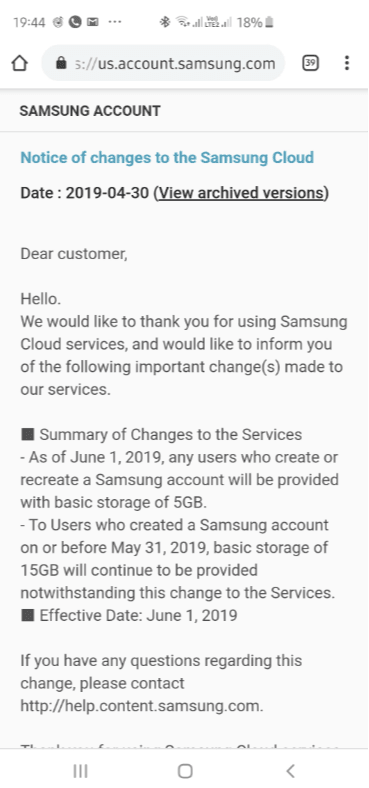Tap the Gmail notification icon in status bar
Viewport: 369px width, 788px height.
93,22
